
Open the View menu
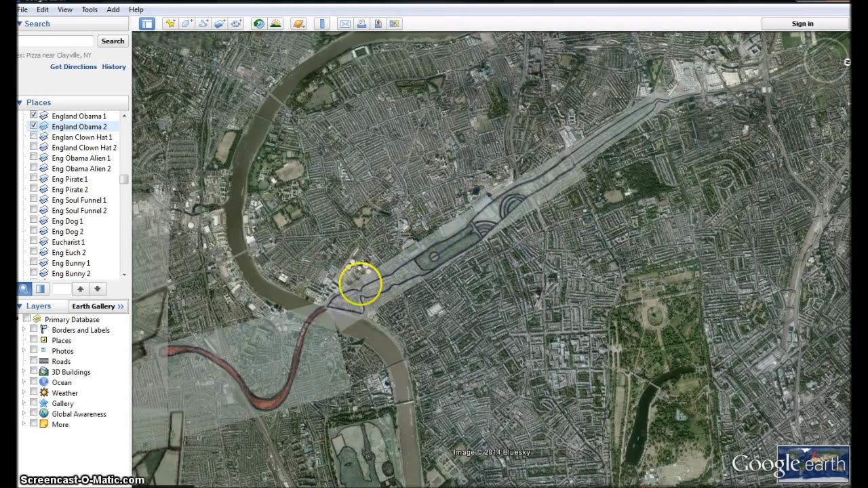[x=65, y=9]
